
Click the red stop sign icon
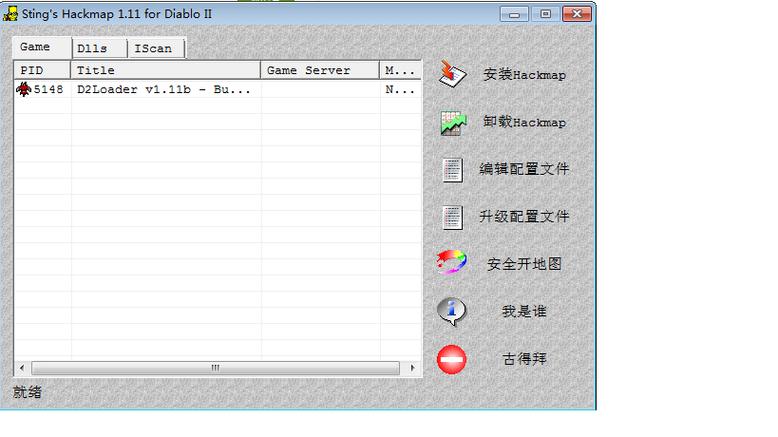(452, 358)
